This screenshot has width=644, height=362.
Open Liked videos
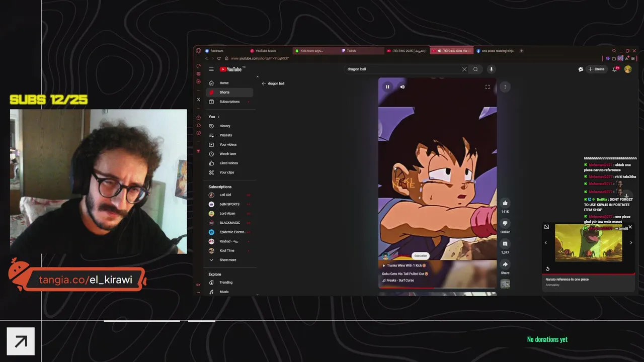[229, 163]
